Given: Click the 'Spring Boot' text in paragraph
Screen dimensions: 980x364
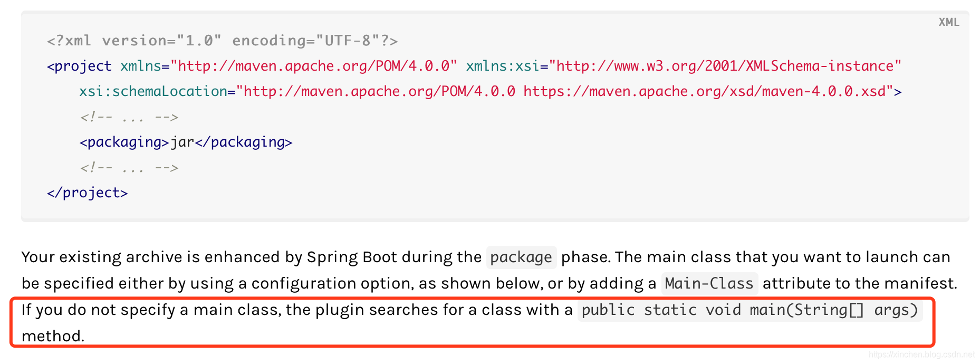Looking at the screenshot, I should [x=352, y=257].
